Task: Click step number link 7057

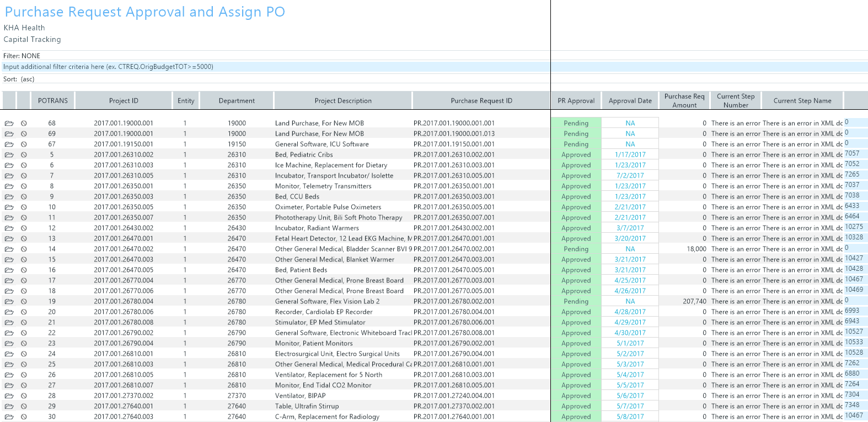Action: tap(852, 153)
